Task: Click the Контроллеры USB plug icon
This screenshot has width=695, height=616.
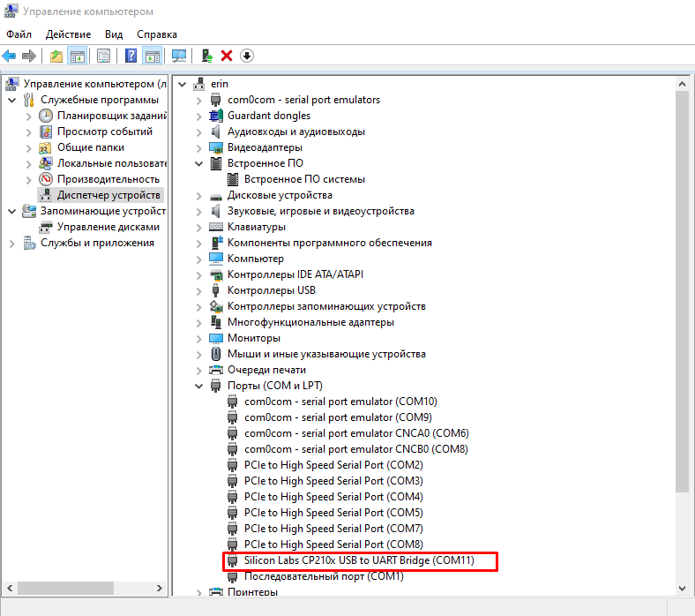Action: (216, 290)
